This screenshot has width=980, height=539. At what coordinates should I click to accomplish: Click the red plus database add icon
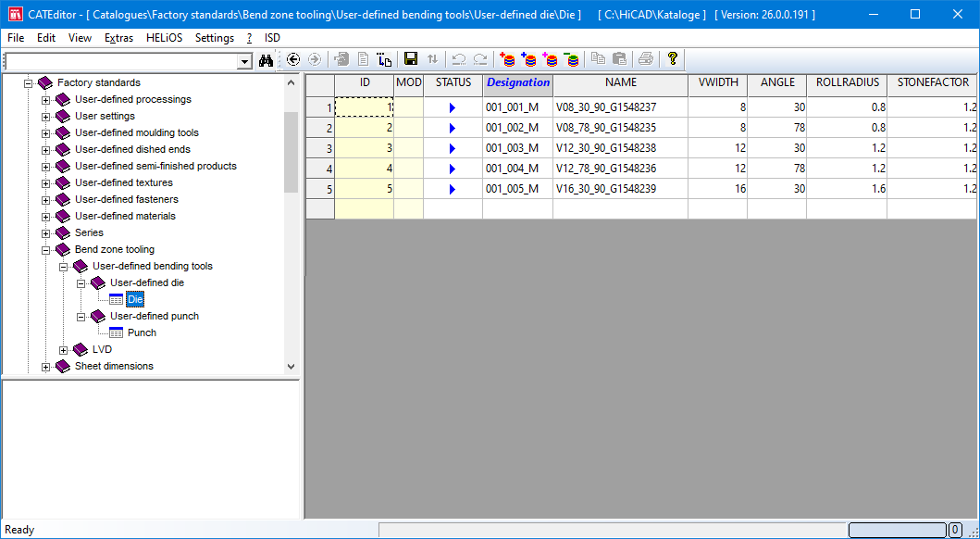pos(507,59)
